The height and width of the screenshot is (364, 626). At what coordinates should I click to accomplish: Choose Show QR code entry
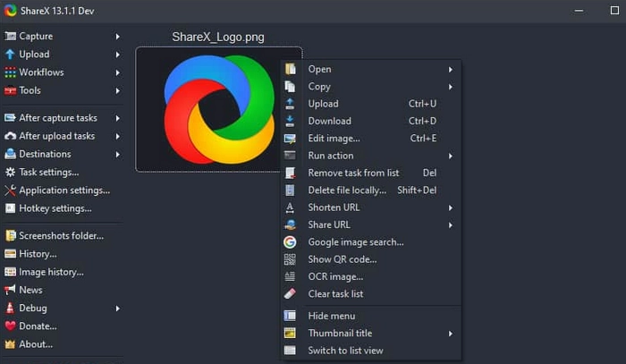[x=371, y=259]
